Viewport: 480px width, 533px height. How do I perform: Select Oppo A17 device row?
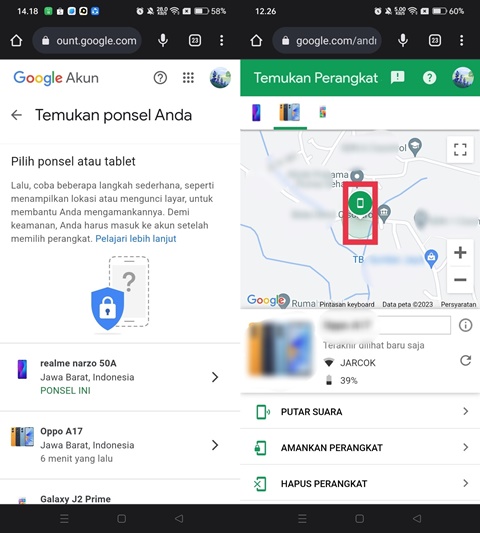(x=120, y=445)
